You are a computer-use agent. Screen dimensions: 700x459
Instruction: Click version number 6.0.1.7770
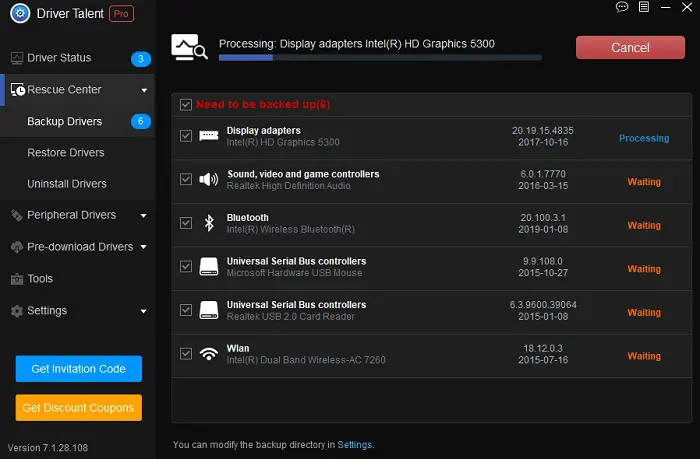click(x=543, y=174)
